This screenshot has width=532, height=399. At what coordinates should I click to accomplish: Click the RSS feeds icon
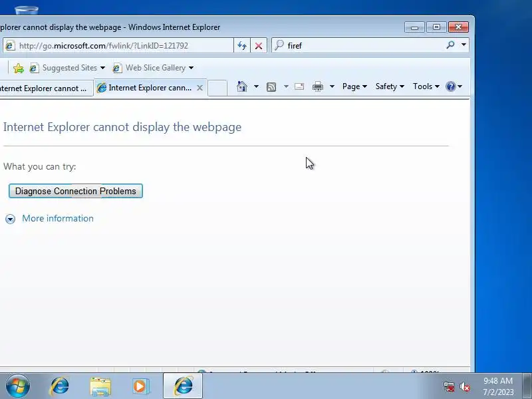point(271,87)
